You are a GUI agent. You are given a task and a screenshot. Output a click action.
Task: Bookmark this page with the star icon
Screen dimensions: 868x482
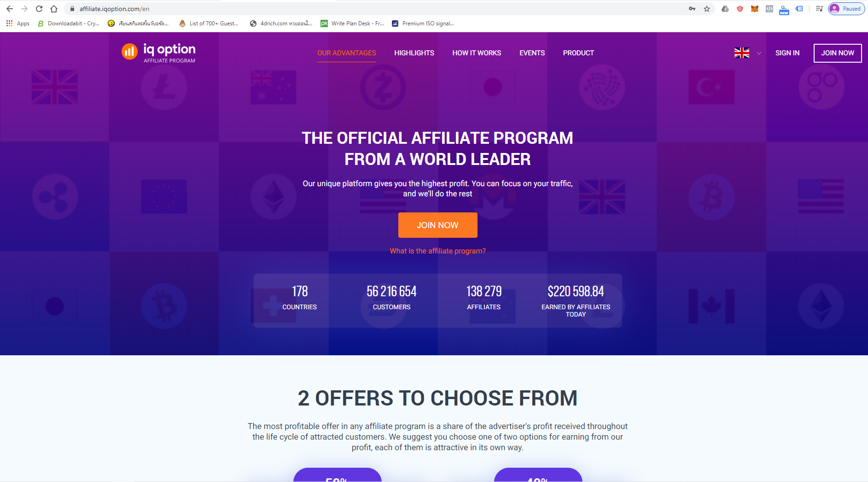pos(707,9)
